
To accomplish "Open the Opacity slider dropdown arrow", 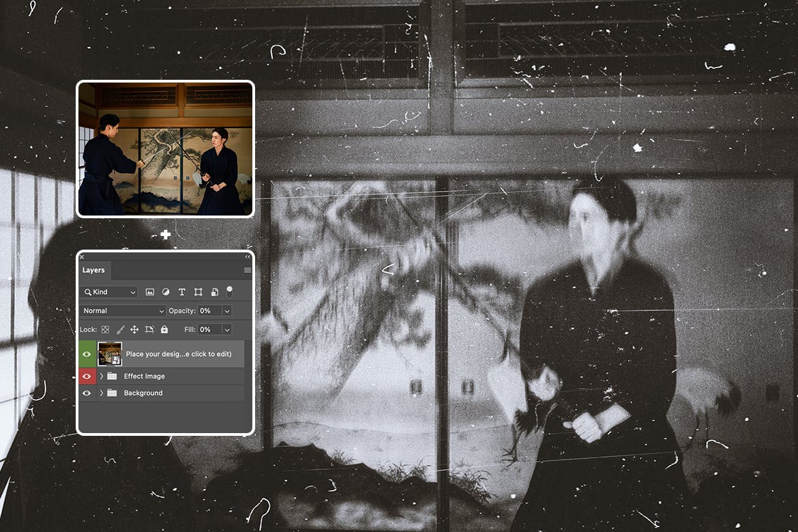I will [227, 310].
